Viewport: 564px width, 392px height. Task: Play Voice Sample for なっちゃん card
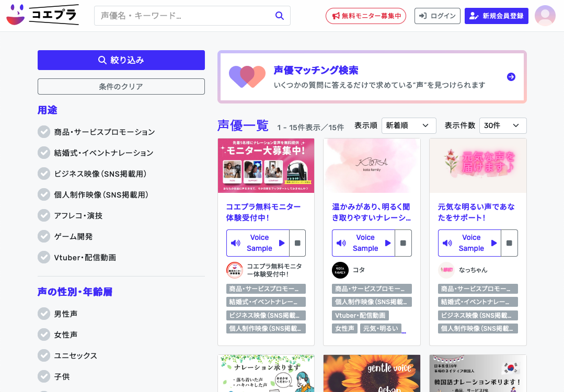pos(469,243)
